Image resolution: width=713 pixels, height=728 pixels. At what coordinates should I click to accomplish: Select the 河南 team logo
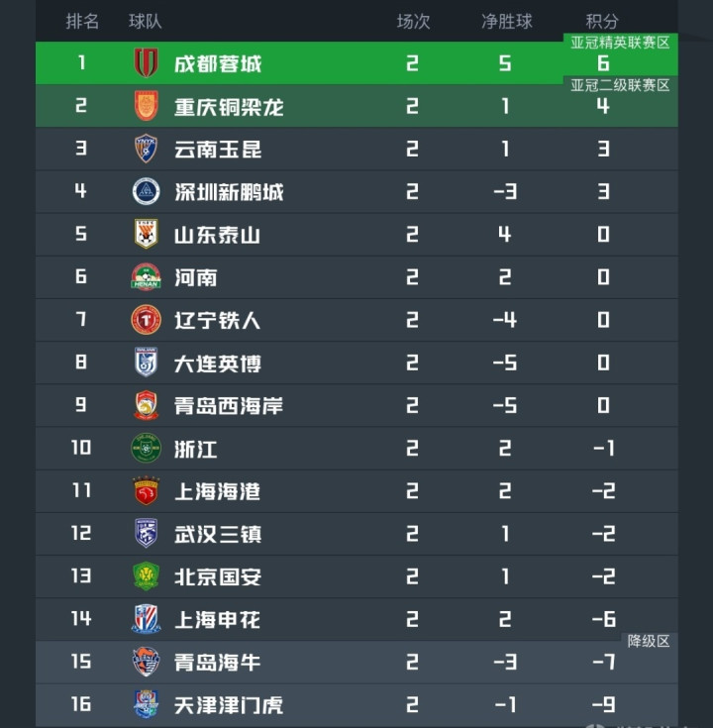(x=146, y=277)
